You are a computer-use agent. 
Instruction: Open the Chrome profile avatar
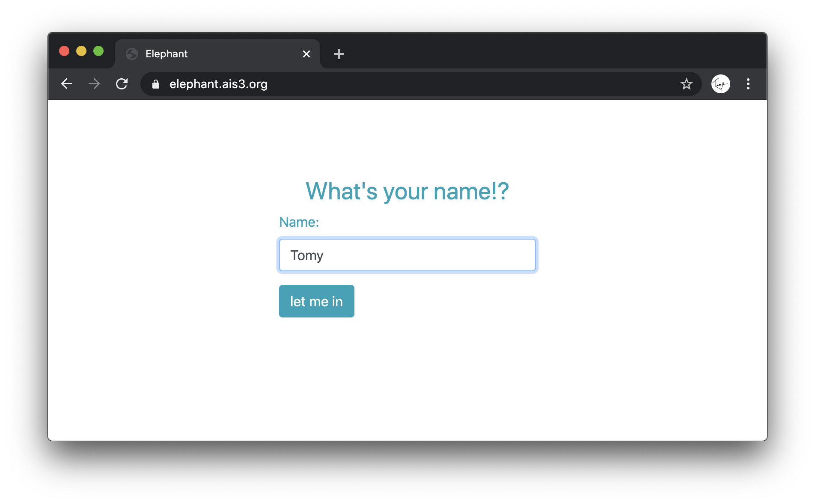point(721,84)
